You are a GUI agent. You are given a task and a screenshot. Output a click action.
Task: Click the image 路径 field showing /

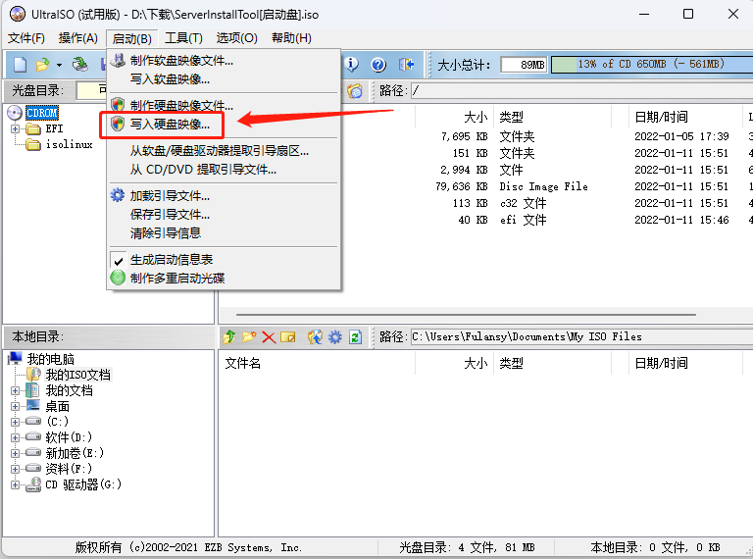click(581, 91)
